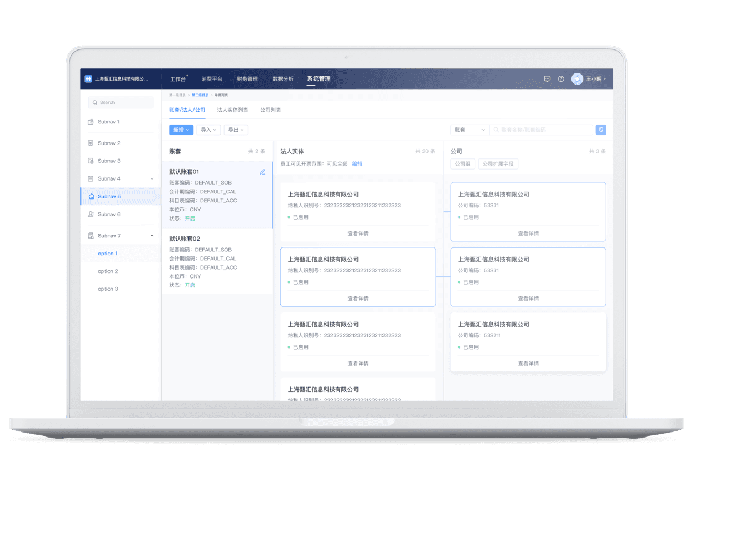The width and height of the screenshot is (756, 556).
Task: Click the 第一级目录 breadcrumb
Action: pos(177,95)
